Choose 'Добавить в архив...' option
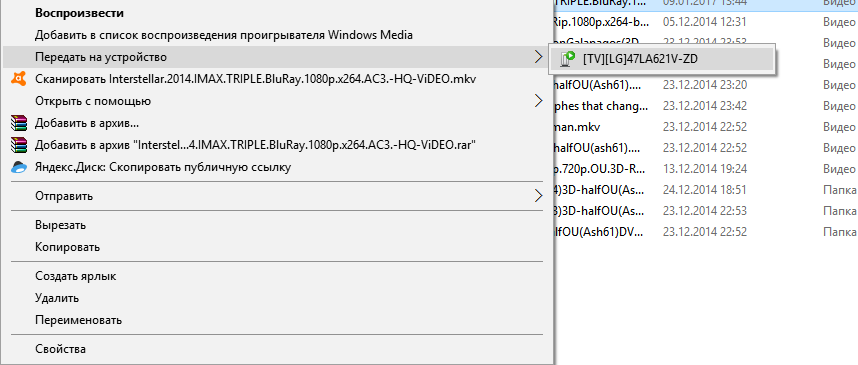The height and width of the screenshot is (365, 858). coord(278,123)
